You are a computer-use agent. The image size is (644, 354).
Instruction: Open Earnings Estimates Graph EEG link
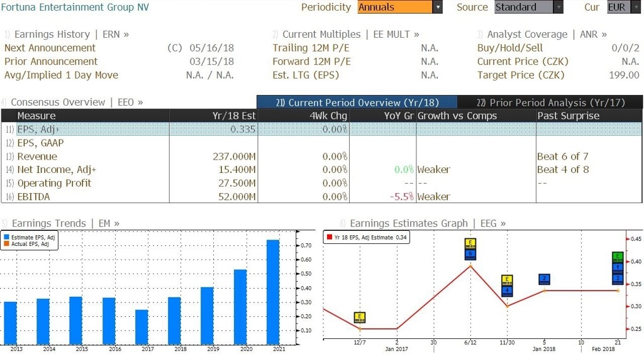428,223
